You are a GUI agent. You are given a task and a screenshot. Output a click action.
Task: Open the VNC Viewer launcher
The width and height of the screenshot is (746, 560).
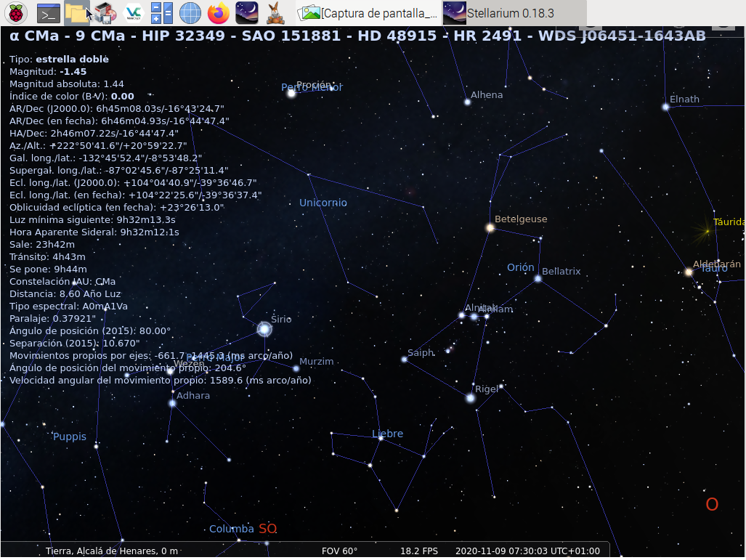point(133,12)
